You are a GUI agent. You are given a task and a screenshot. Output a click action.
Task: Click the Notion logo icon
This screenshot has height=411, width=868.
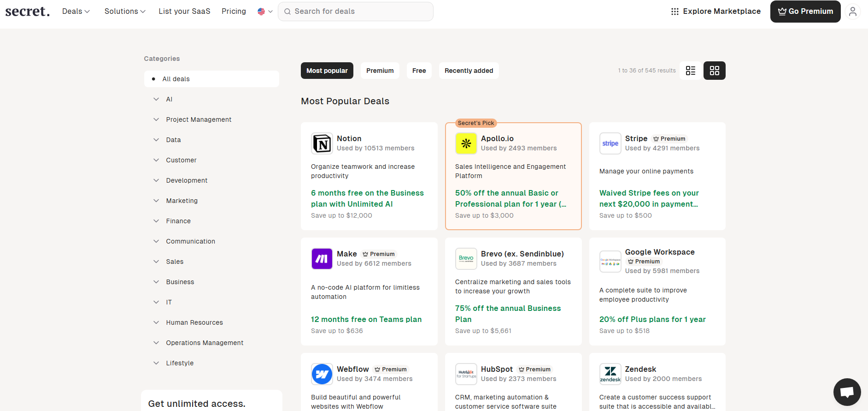pyautogui.click(x=322, y=143)
